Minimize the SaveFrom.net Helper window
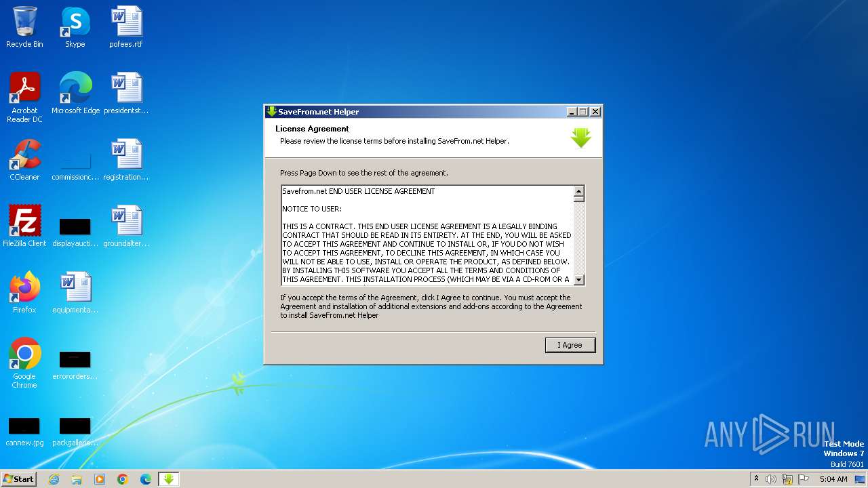Screen dimensions: 868x488 [572, 112]
